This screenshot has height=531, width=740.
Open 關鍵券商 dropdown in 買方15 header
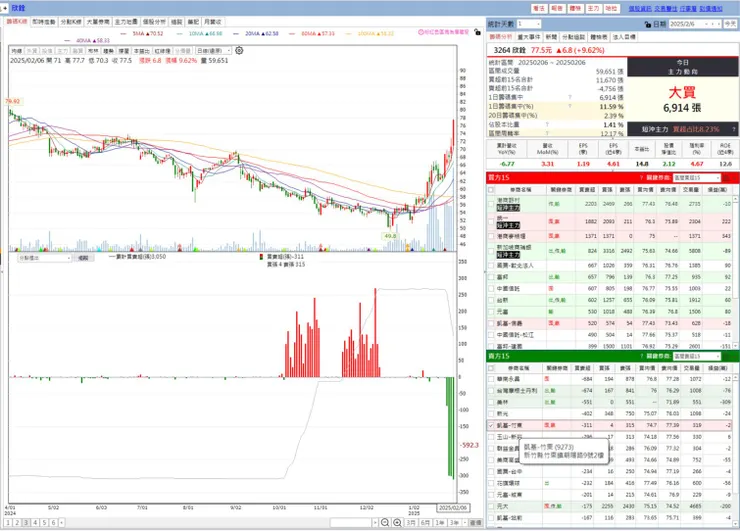click(696, 177)
